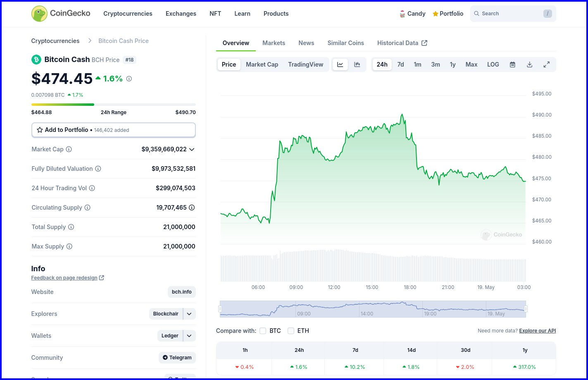Click info icon beside Fully Diluted Valuation
Screen dimensions: 588x380
98,169
